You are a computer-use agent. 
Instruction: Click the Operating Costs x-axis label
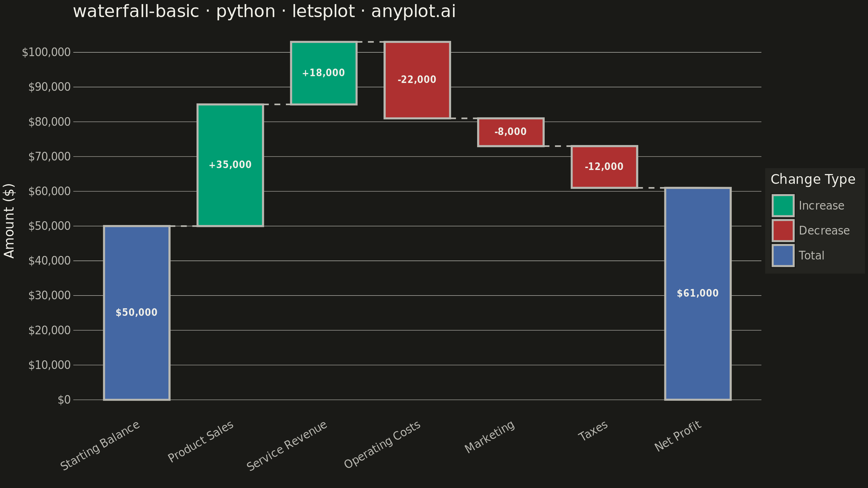(382, 444)
